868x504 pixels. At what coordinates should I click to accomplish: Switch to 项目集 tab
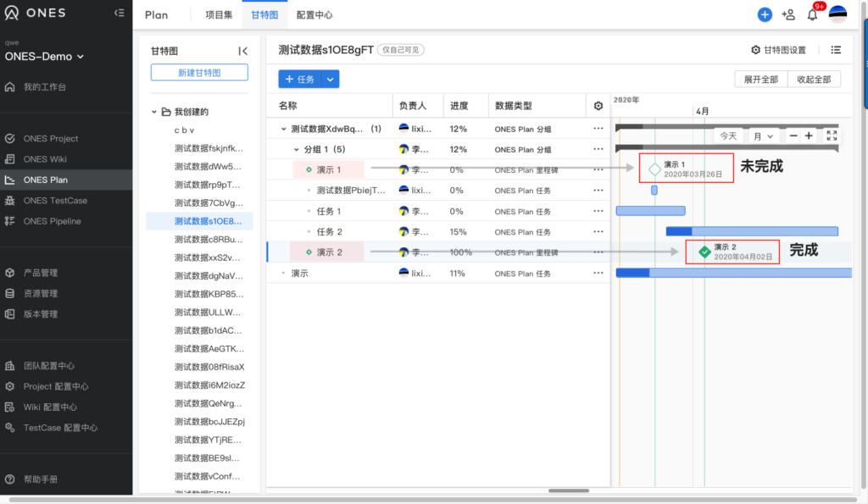[219, 15]
